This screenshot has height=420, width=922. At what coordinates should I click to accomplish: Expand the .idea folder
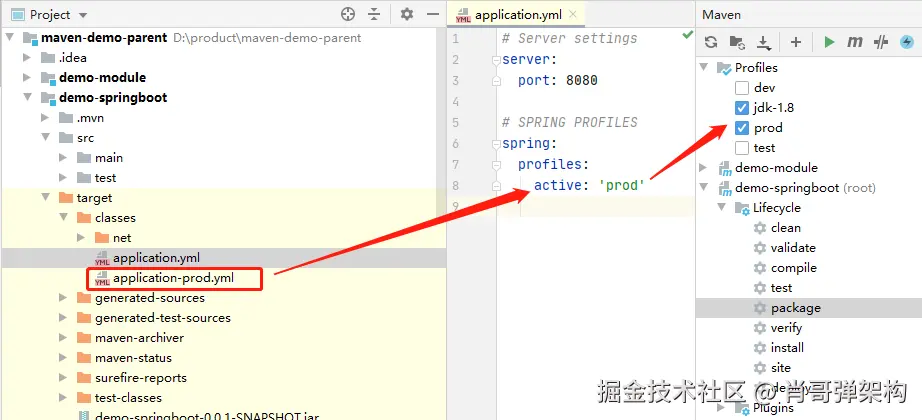click(x=27, y=58)
